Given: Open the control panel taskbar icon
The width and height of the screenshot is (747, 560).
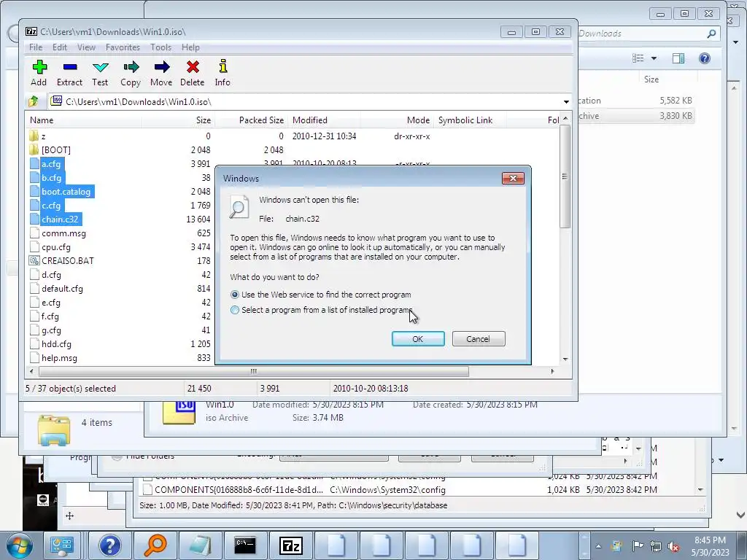Looking at the screenshot, I should 62,545.
